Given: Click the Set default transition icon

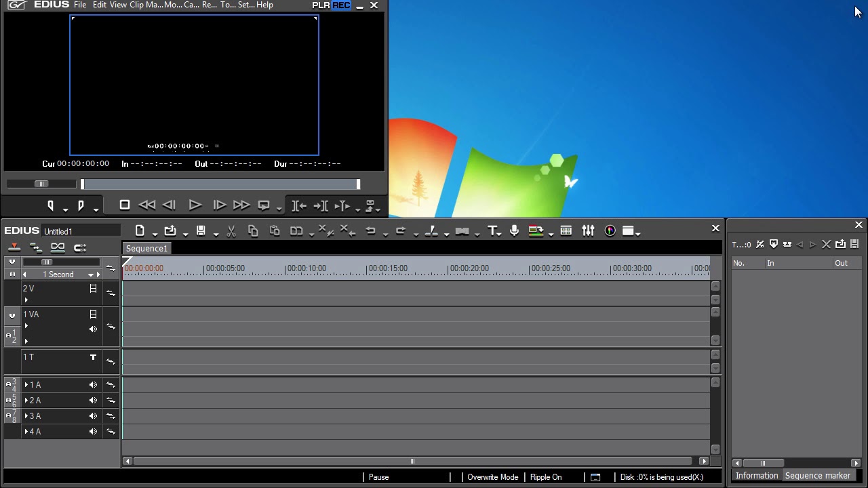Looking at the screenshot, I should pyautogui.click(x=462, y=231).
